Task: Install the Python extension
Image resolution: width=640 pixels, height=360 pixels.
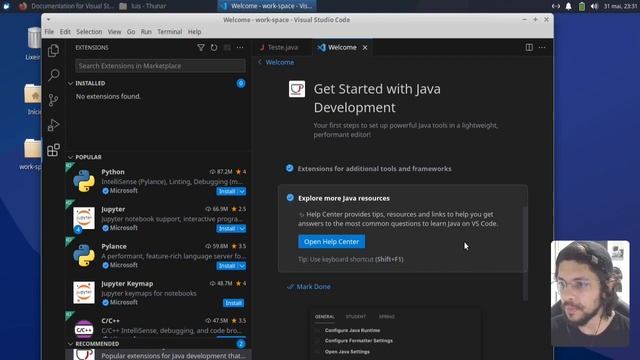Action: [x=227, y=191]
